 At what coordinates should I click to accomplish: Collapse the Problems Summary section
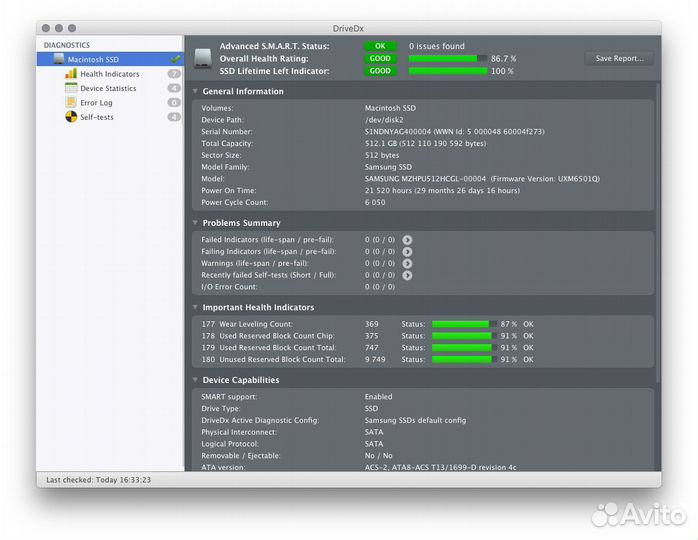(195, 223)
